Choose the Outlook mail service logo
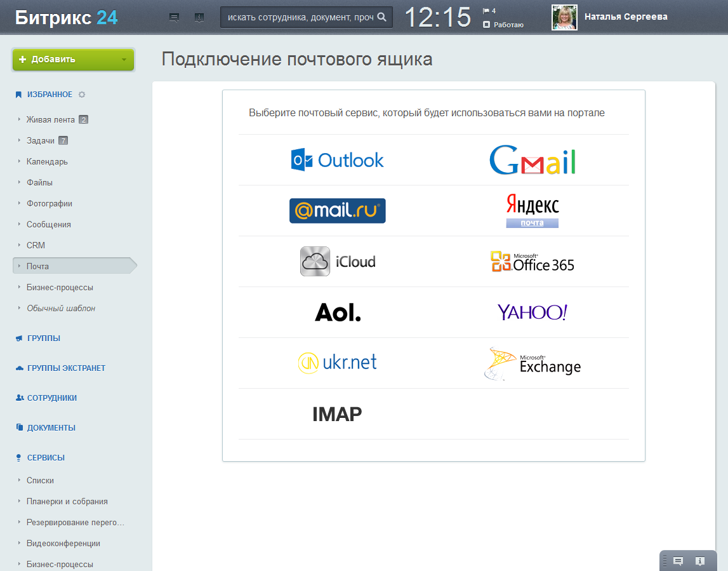Image resolution: width=728 pixels, height=571 pixels. pos(337,160)
